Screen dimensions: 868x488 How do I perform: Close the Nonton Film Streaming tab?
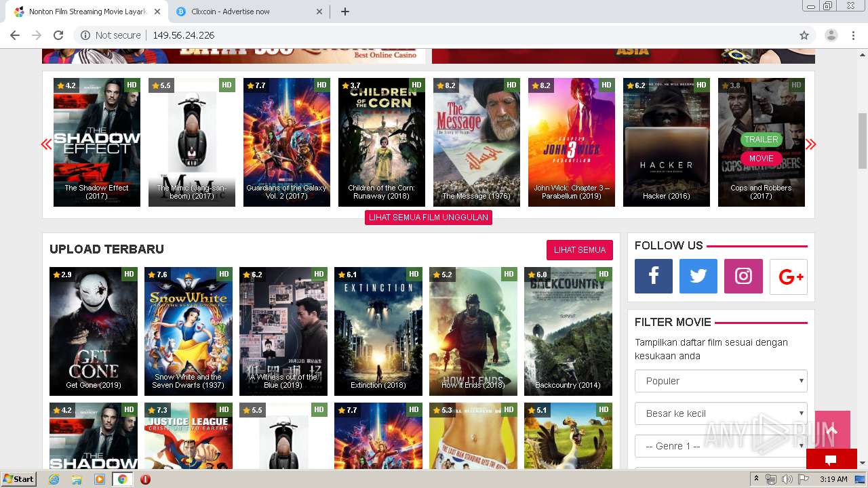(x=157, y=12)
